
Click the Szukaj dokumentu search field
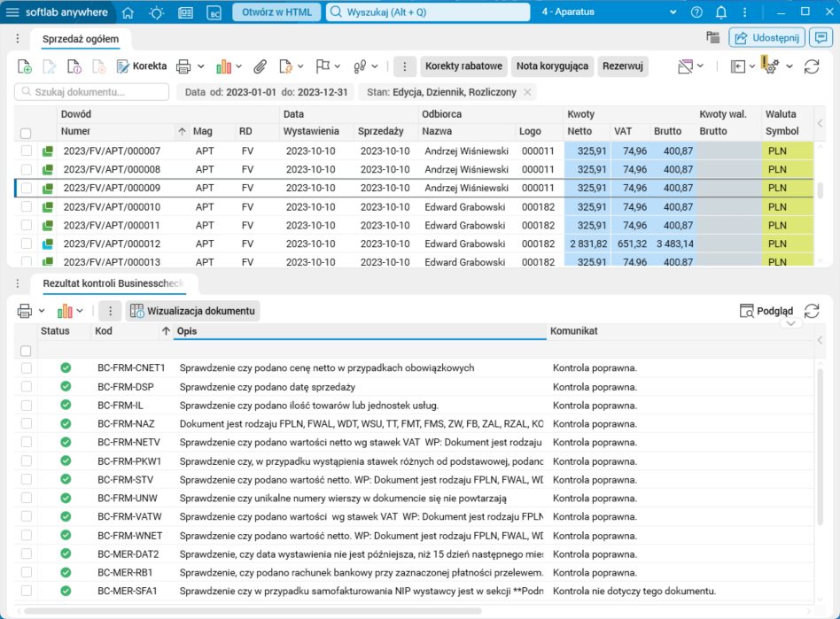coord(93,92)
